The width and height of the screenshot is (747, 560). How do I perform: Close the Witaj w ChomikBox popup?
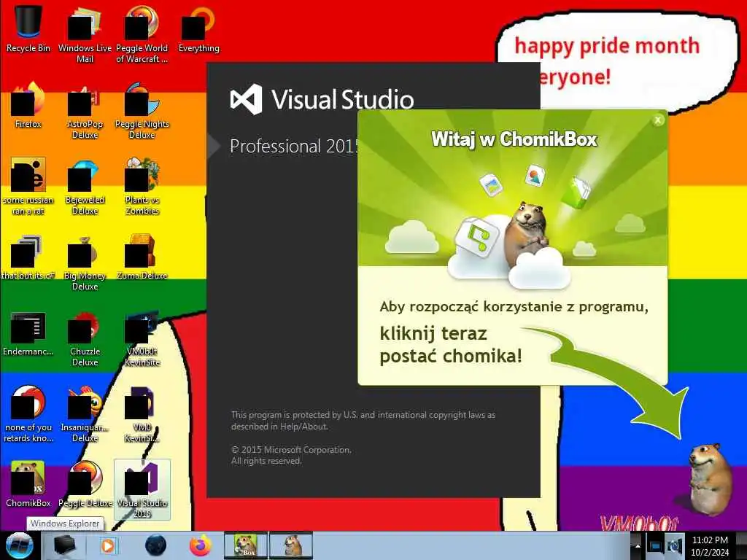click(658, 120)
